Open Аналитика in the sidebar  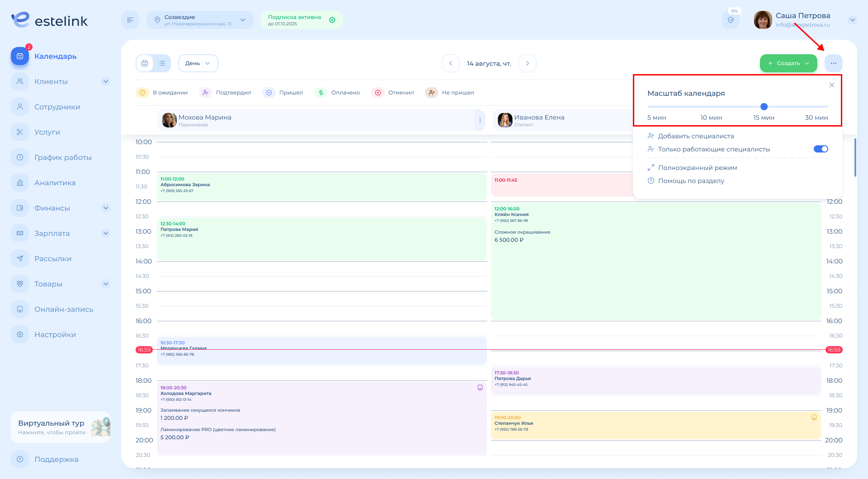(55, 183)
